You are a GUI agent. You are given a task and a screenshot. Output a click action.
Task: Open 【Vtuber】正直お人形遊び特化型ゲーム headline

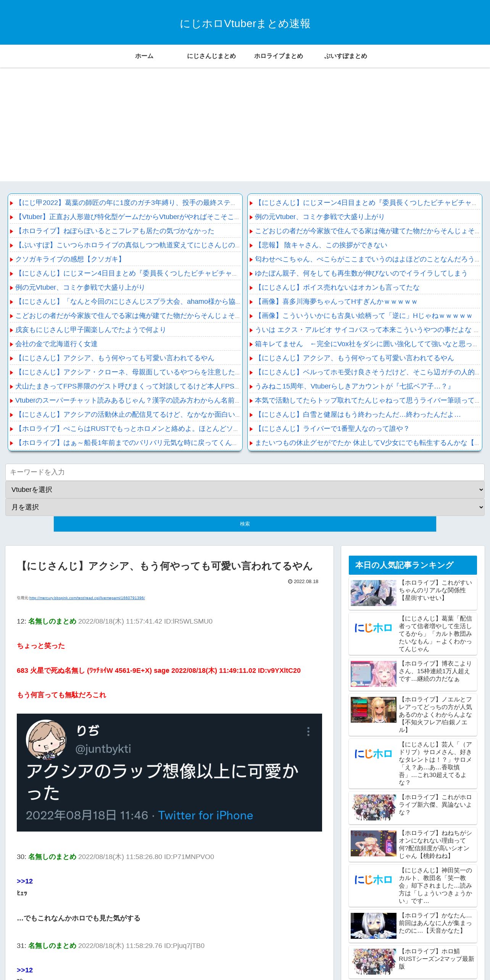point(127,217)
